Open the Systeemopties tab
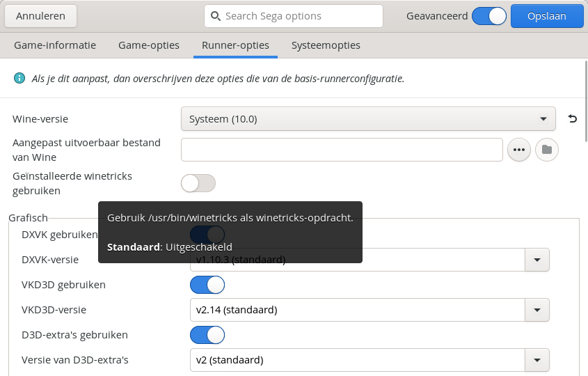 (x=326, y=45)
